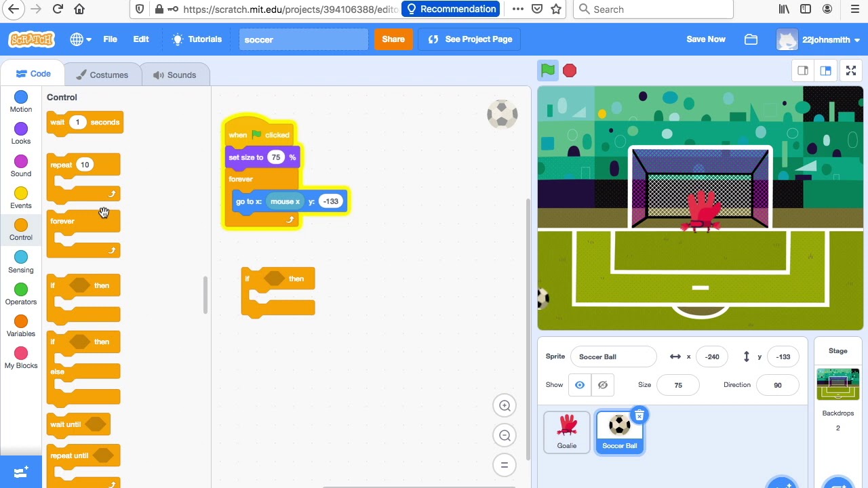This screenshot has height=488, width=868.
Task: Reset workspace zoom to default
Action: tap(505, 465)
